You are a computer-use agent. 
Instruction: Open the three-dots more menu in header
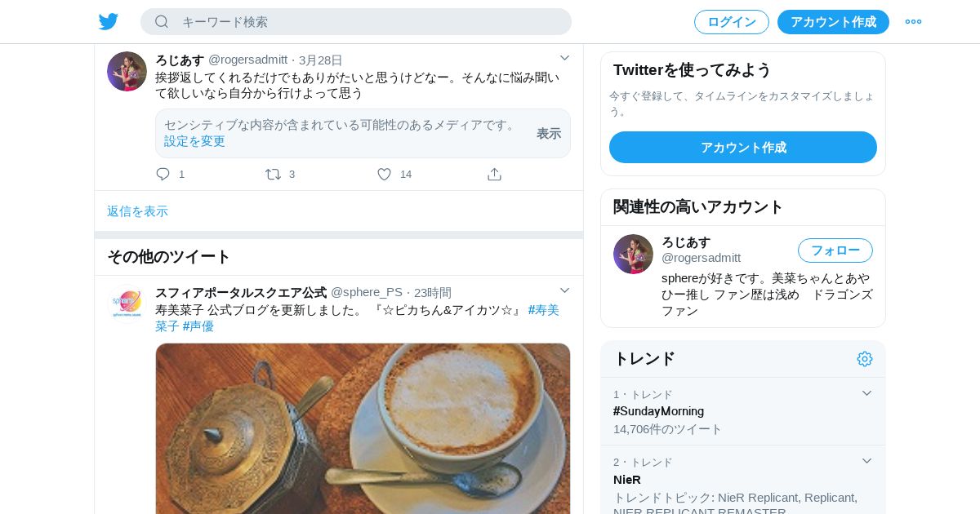(913, 22)
